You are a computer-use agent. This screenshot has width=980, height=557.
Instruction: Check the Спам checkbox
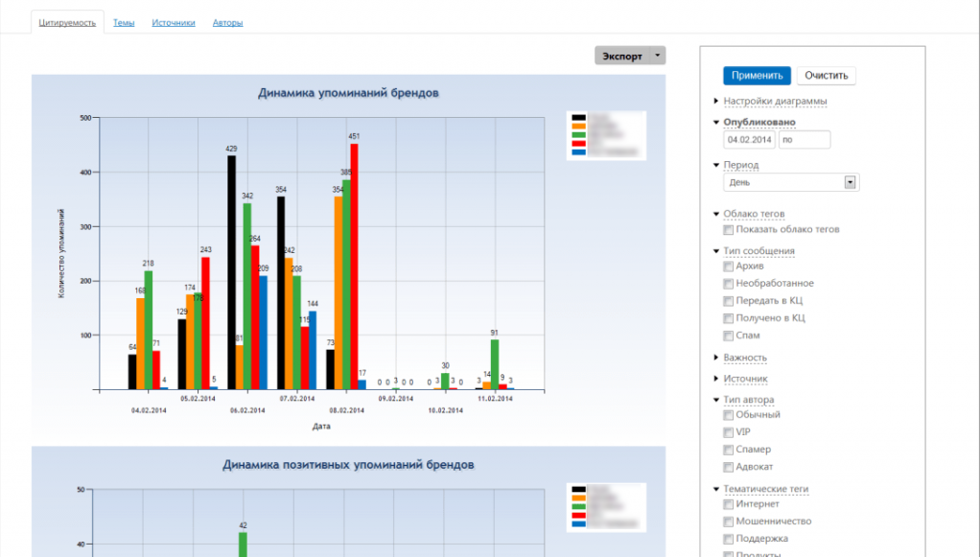[728, 337]
